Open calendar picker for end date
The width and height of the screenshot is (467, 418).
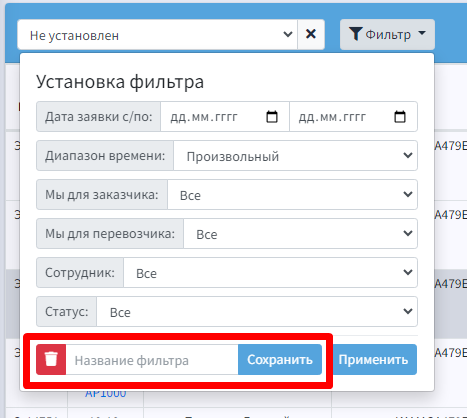[400, 117]
